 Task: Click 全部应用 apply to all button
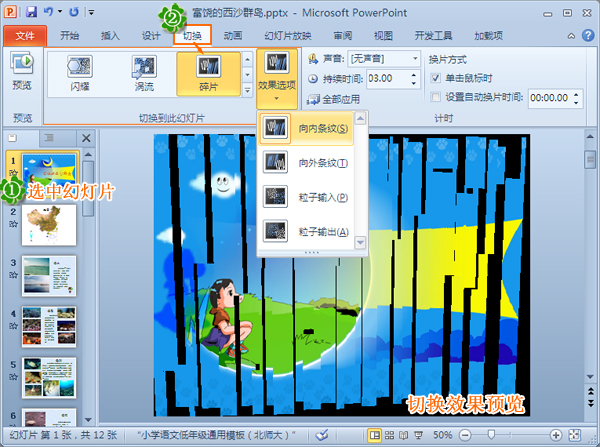coord(334,100)
